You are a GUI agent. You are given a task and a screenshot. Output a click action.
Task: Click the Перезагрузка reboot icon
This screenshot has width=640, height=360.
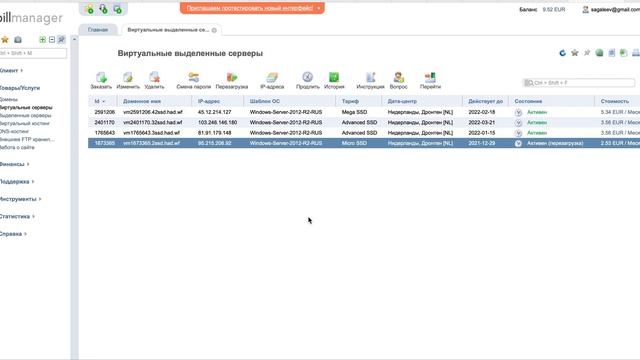pos(232,77)
